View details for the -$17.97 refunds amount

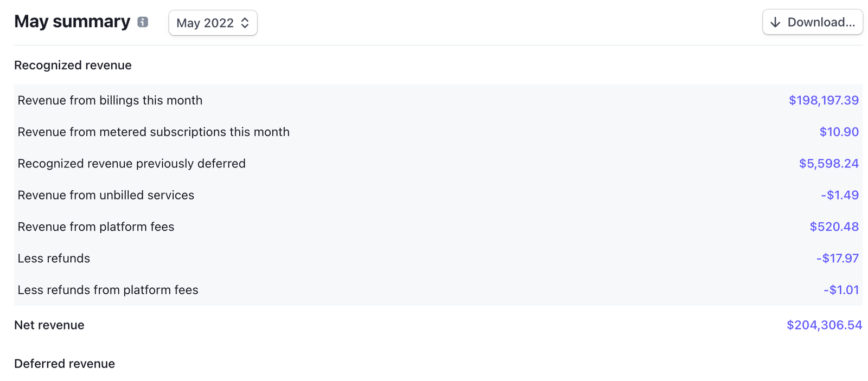pyautogui.click(x=837, y=259)
